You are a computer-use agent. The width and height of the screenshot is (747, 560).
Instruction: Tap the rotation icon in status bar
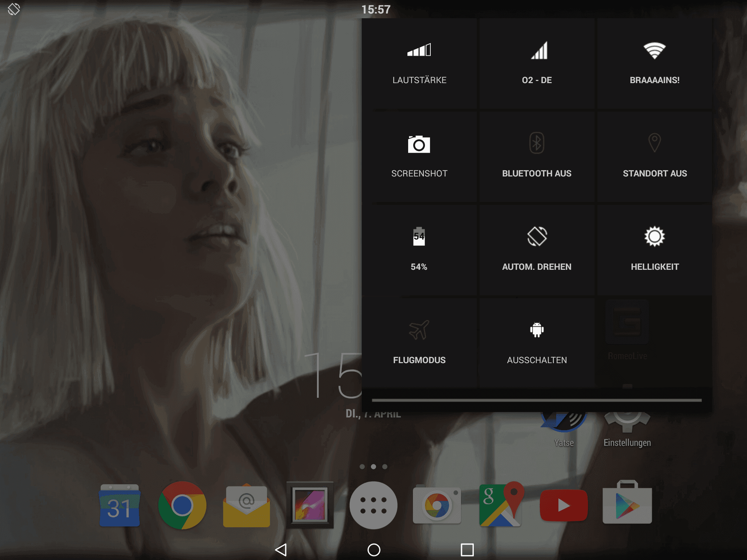point(14,9)
